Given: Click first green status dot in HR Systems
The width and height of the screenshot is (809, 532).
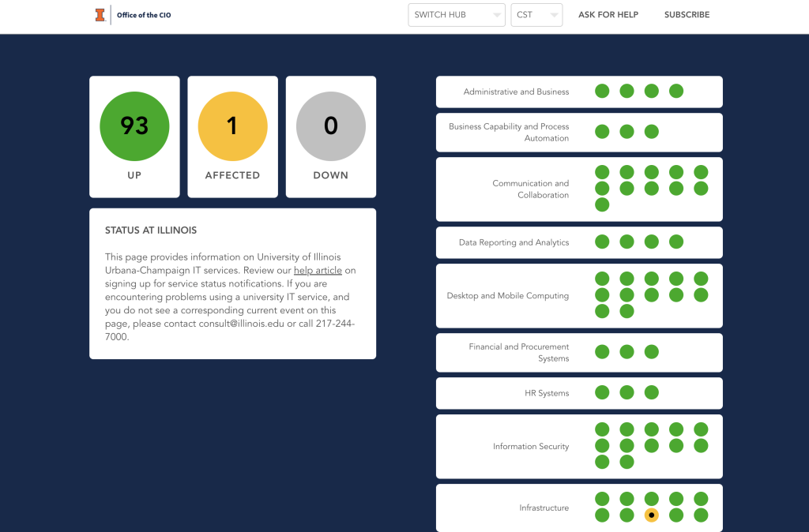Looking at the screenshot, I should (602, 392).
